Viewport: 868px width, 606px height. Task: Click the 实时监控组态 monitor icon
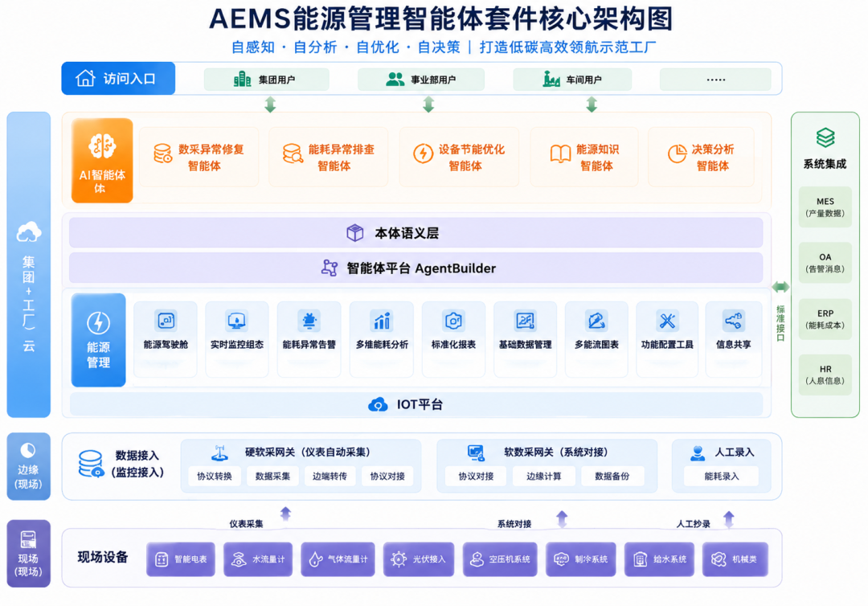click(237, 321)
